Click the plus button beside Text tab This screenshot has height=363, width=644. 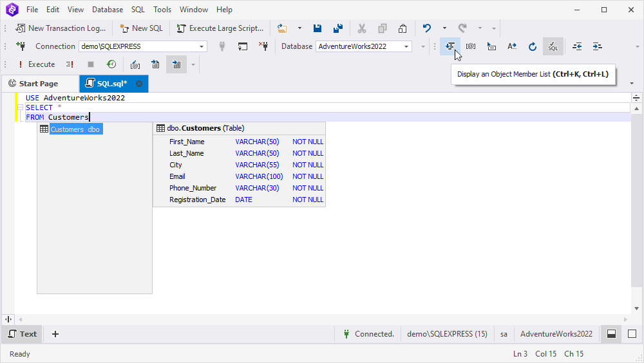[55, 334]
